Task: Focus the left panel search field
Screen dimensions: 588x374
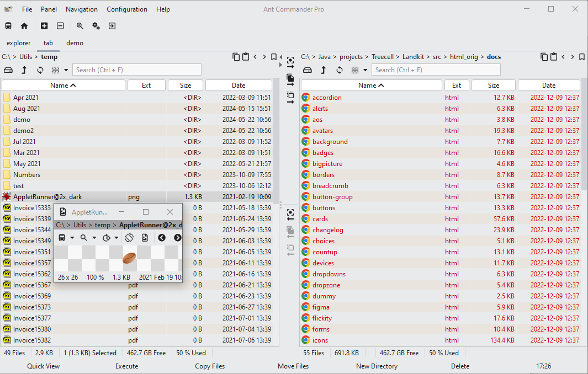Action: point(137,70)
